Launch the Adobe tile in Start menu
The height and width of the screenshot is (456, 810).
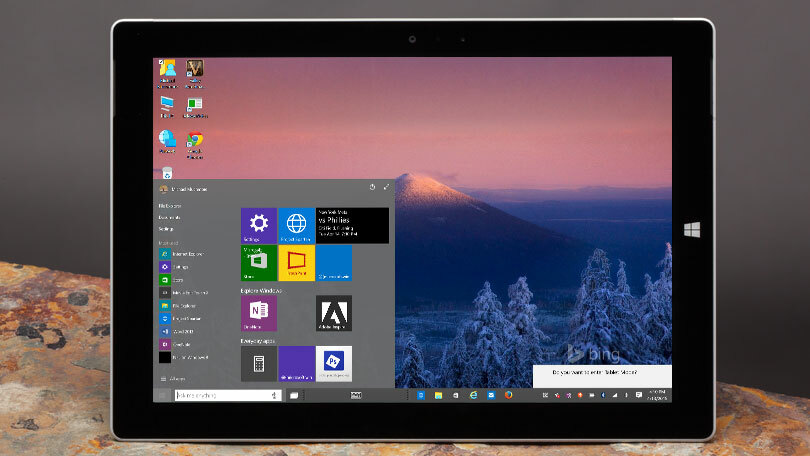tap(333, 313)
